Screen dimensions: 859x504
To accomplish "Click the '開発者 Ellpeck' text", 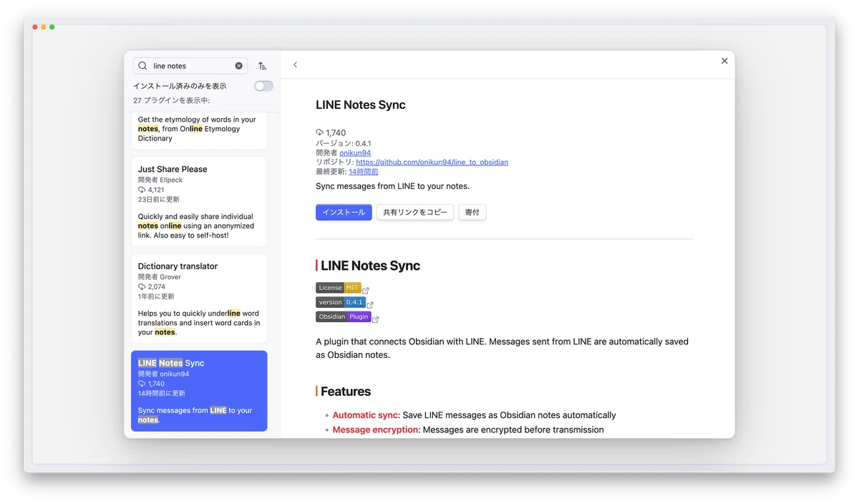I will (160, 180).
